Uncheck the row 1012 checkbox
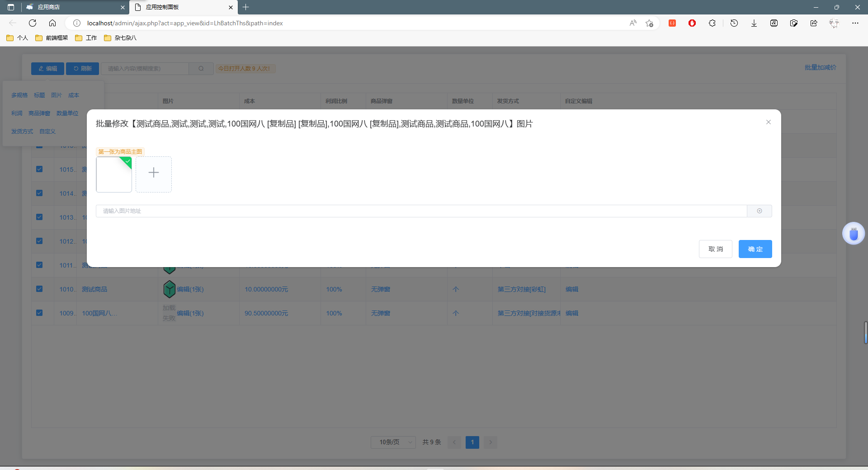Image resolution: width=868 pixels, height=470 pixels. point(39,241)
